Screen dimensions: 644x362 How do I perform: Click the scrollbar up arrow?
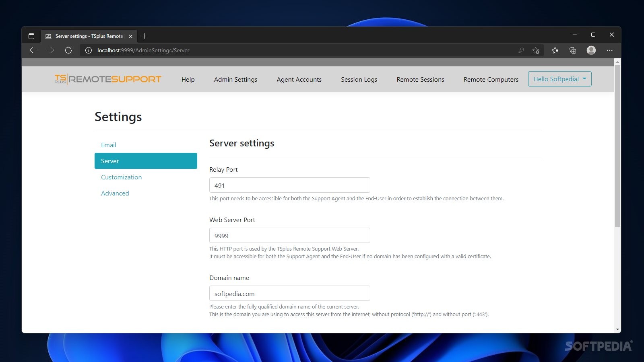pos(617,62)
